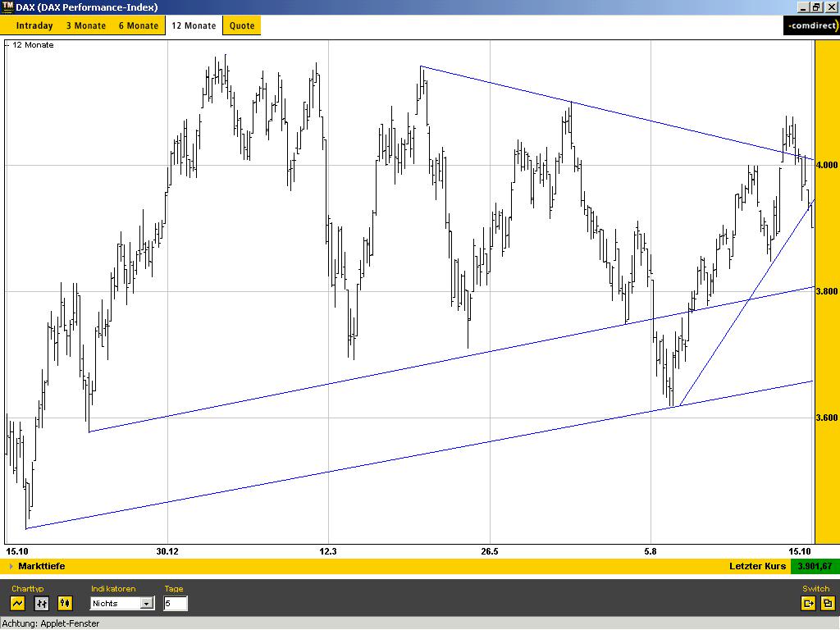Minimize the DAX chart window
The width and height of the screenshot is (840, 630).
803,7
